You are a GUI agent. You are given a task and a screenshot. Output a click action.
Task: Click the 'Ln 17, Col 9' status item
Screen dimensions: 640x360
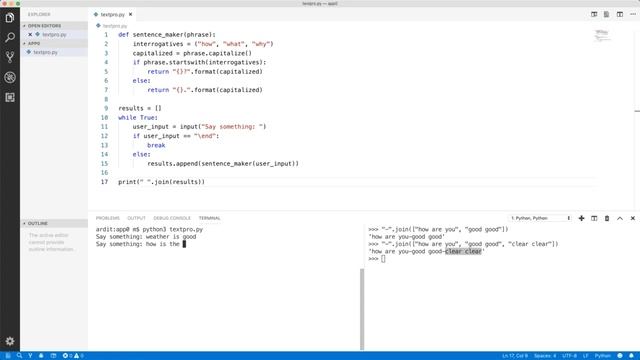point(515,356)
